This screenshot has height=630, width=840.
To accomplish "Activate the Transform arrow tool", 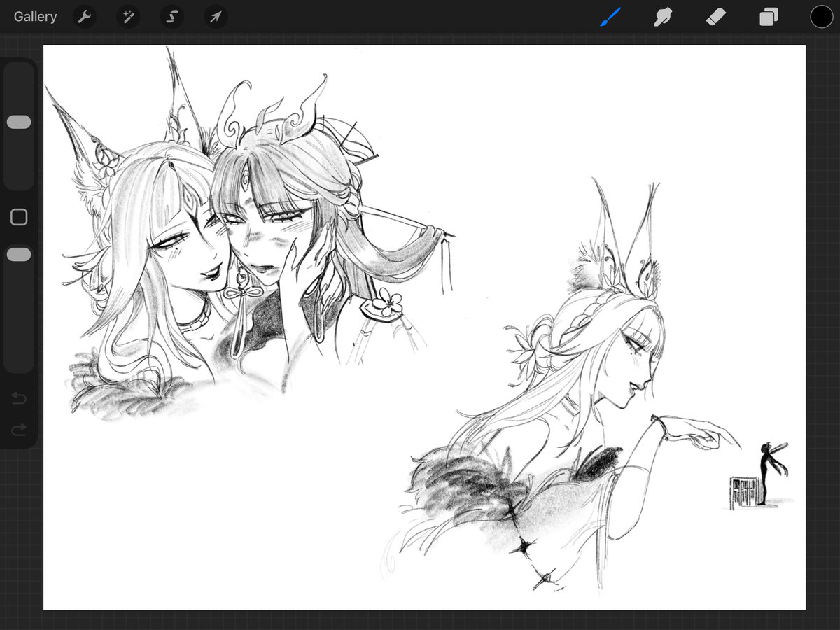I will pos(216,17).
